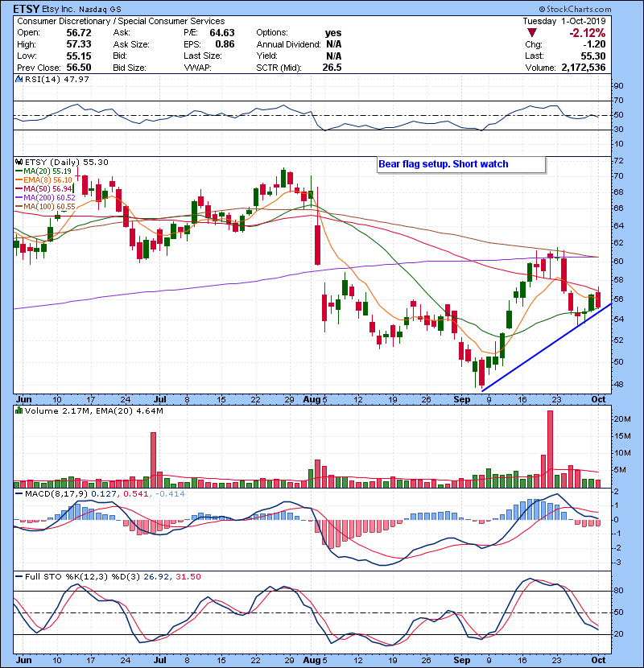644x668 pixels.
Task: Click the Sep label on the bottom axis
Action: pyautogui.click(x=461, y=660)
